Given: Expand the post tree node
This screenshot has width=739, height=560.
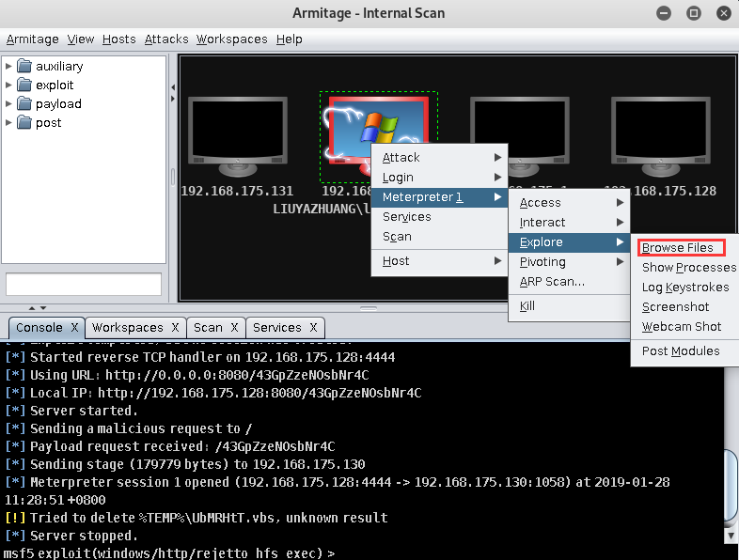Looking at the screenshot, I should [8, 122].
